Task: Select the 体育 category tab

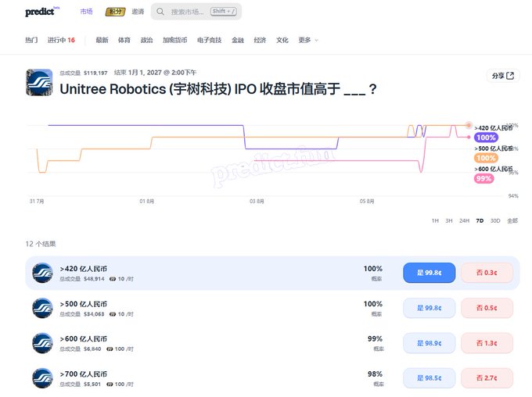Action: pyautogui.click(x=124, y=40)
